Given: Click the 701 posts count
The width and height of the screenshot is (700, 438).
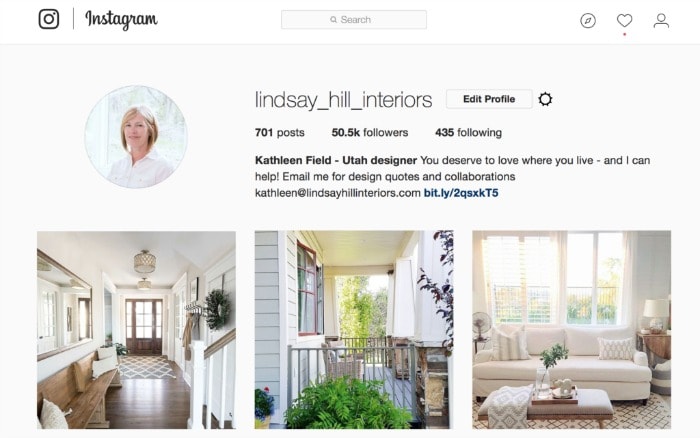Looking at the screenshot, I should coord(279,133).
